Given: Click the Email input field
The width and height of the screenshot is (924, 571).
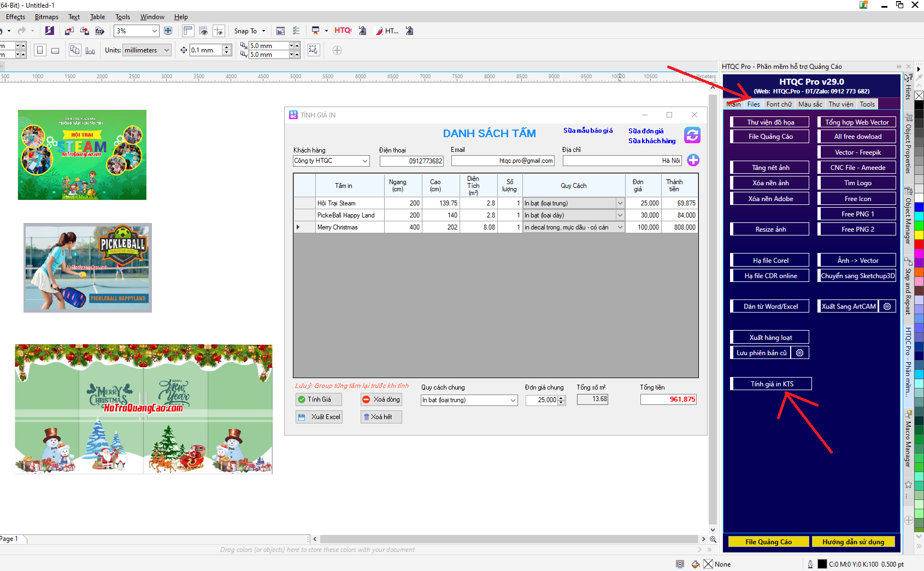Looking at the screenshot, I should 503,161.
